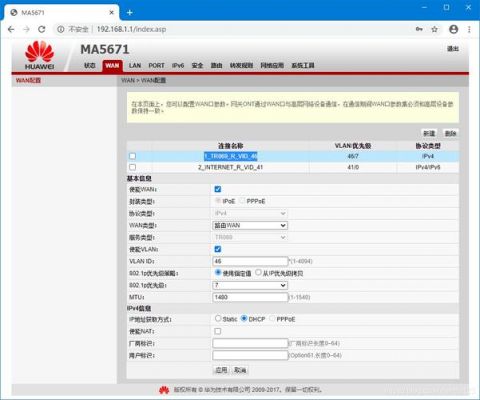Viewport: 480px width, 400px height.
Task: Open the 系统工具 tab
Action: (x=303, y=65)
